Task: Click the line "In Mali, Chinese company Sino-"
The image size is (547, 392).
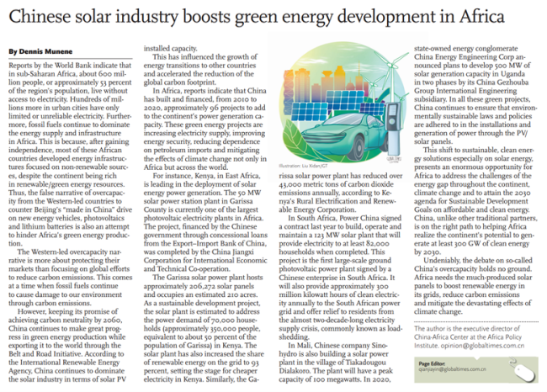Action: point(337,345)
